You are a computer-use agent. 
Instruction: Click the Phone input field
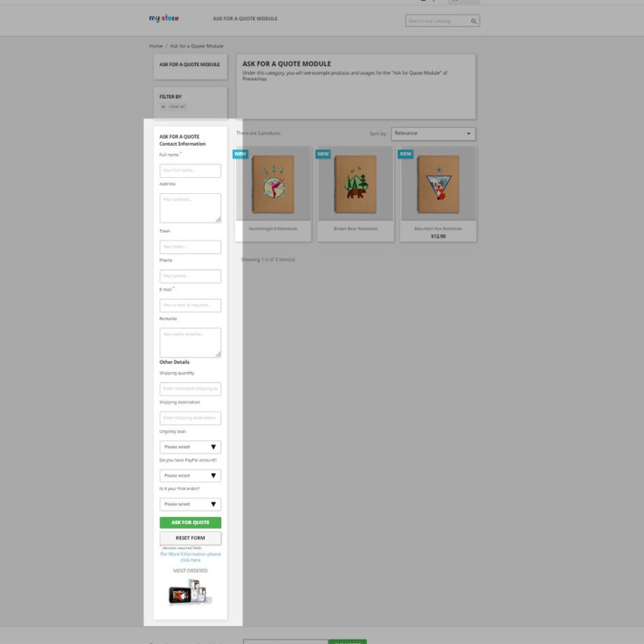click(191, 276)
